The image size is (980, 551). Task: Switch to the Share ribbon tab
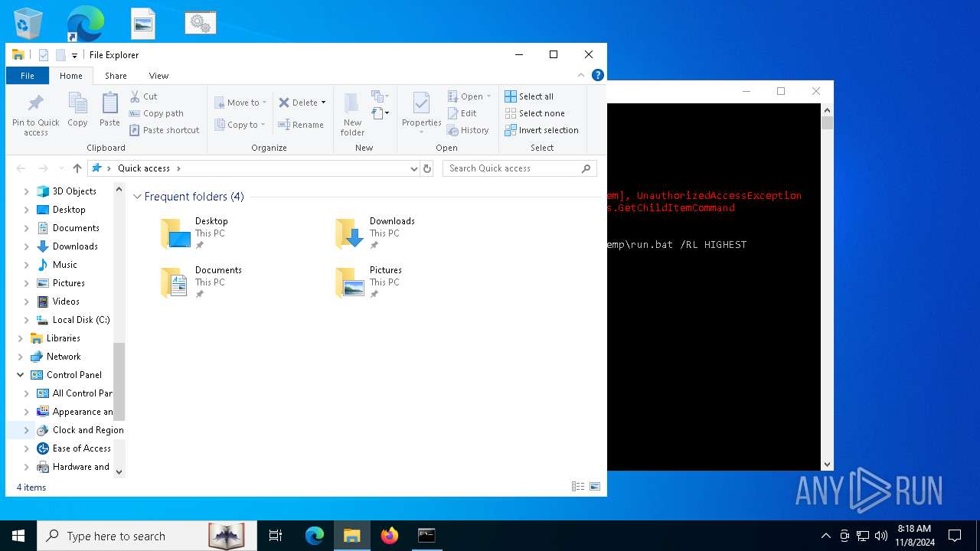pos(116,76)
